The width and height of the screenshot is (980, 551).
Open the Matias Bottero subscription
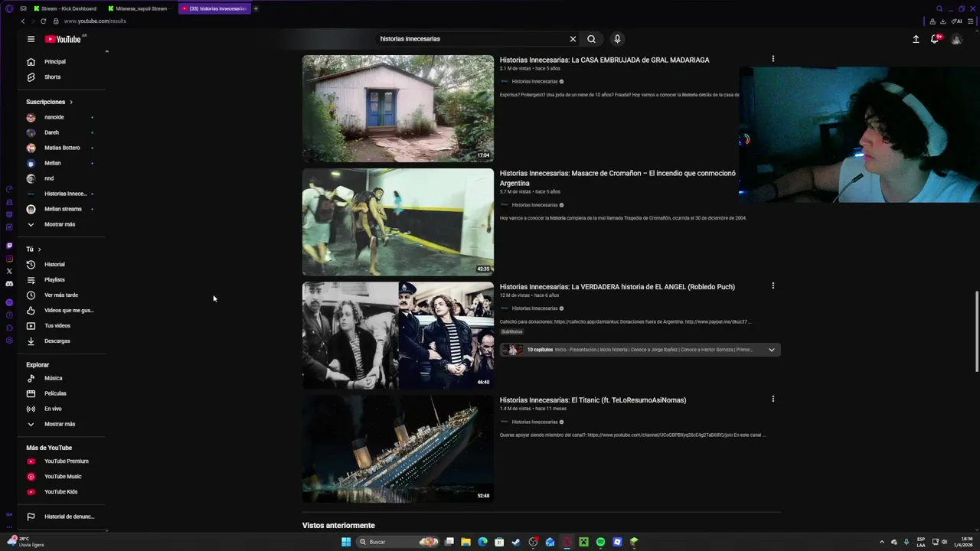coord(61,148)
